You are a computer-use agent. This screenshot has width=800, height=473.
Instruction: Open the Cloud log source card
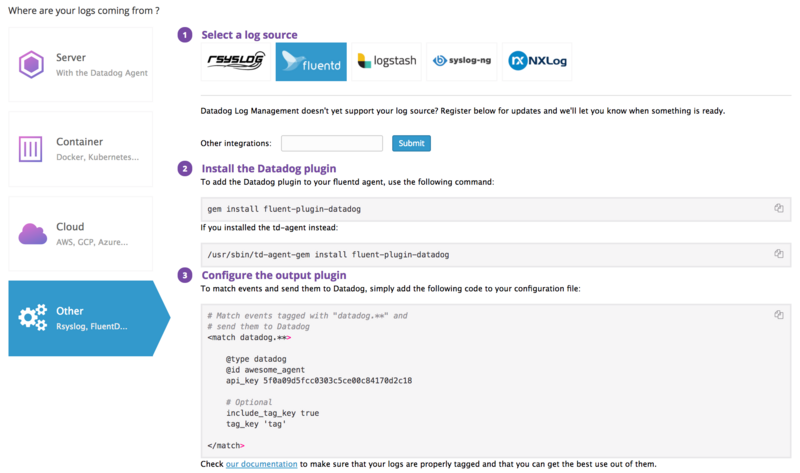[81, 234]
